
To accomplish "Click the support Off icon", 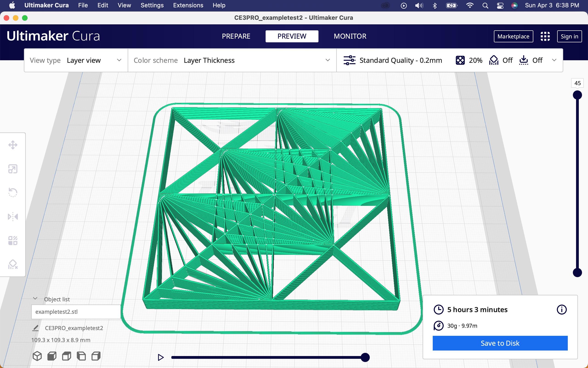I will point(494,60).
